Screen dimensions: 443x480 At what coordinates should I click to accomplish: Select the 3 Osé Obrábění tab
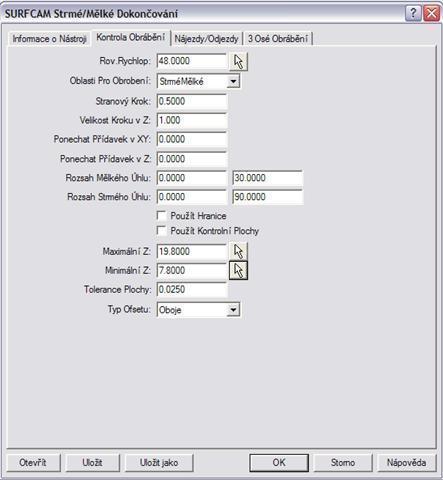click(277, 39)
